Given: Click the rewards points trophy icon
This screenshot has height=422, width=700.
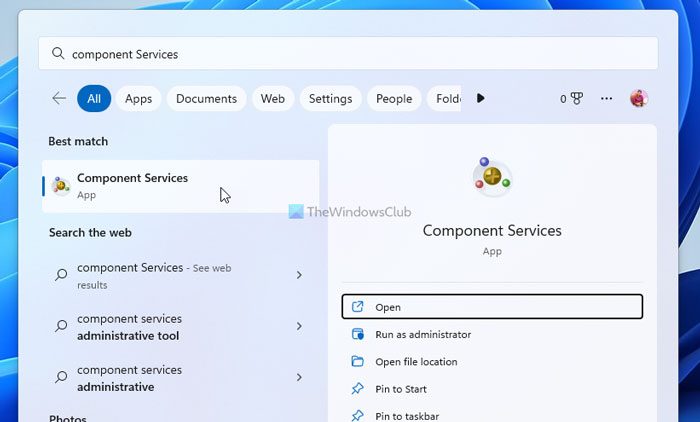Looking at the screenshot, I should click(x=575, y=98).
